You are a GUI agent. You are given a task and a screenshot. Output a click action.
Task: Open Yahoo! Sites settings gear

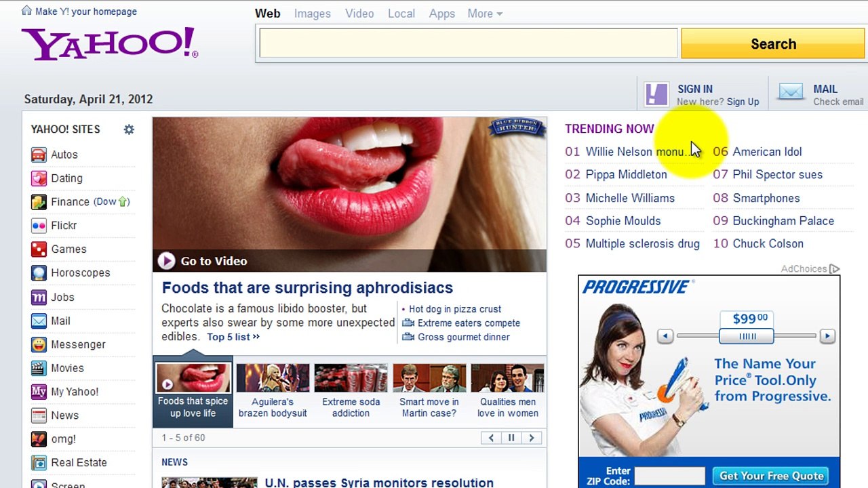click(129, 129)
